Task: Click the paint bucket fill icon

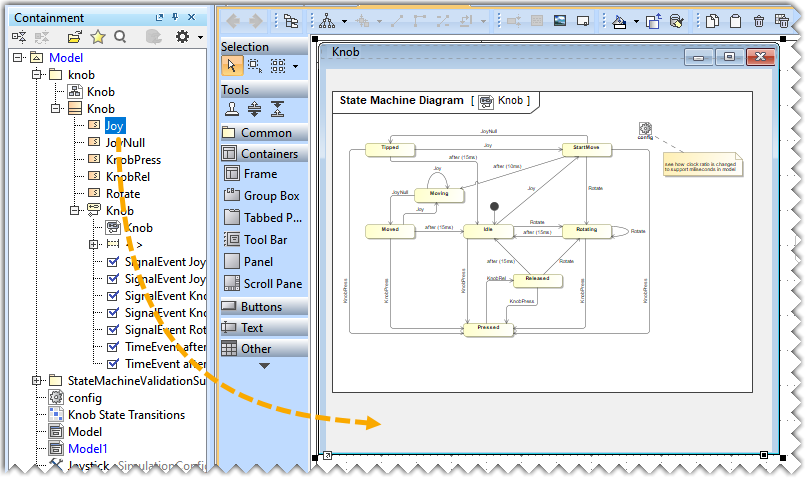Action: pos(621,21)
